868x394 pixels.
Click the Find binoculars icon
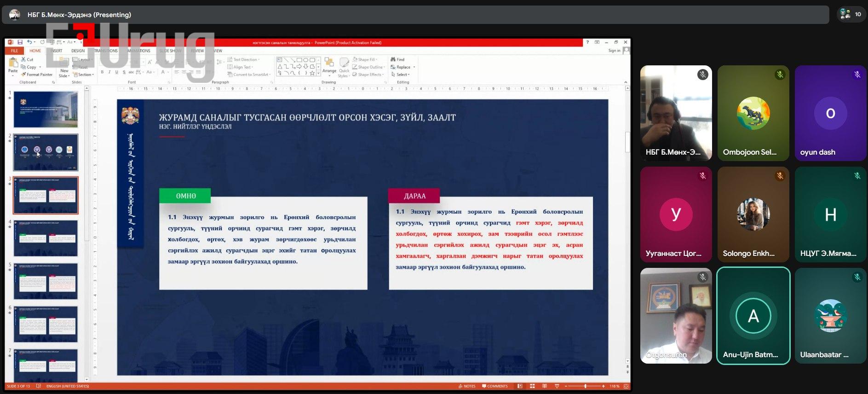(x=393, y=59)
